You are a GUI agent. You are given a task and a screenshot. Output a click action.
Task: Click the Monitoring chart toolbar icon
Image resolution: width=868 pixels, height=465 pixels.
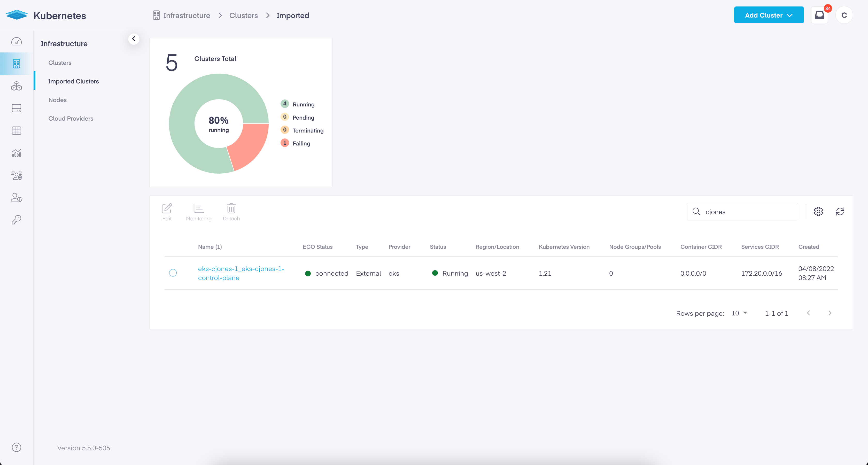(198, 208)
